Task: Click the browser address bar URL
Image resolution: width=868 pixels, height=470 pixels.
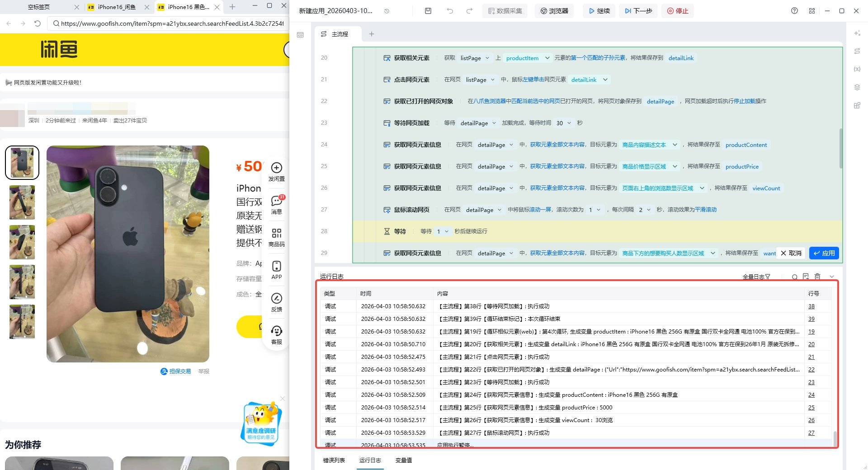Action: tap(172, 23)
